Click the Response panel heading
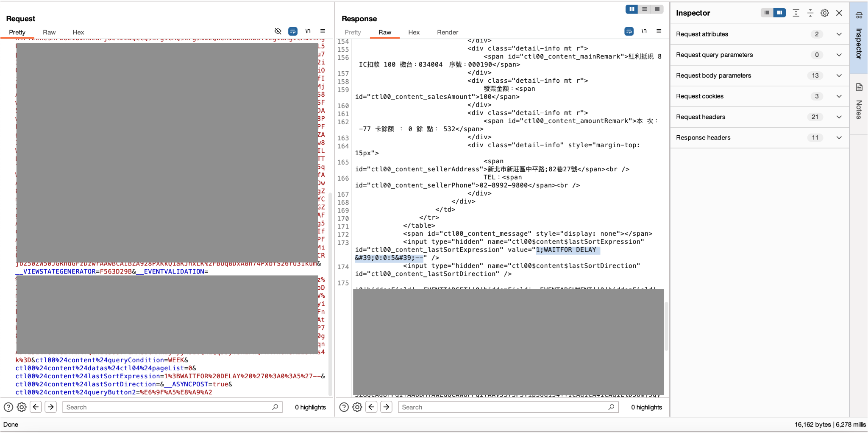 coord(359,19)
